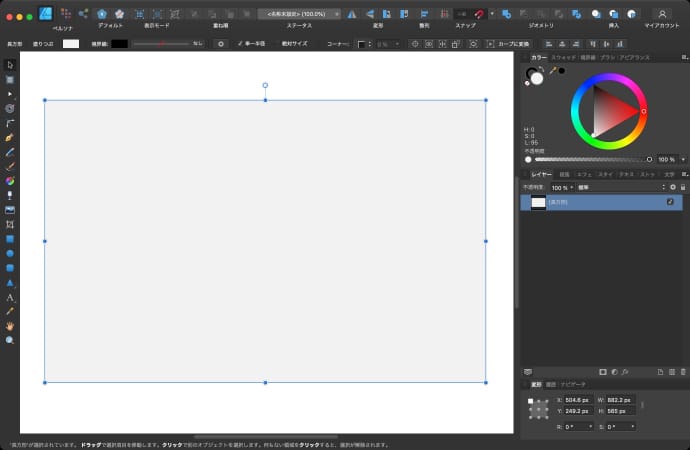Toggle the Snapping magnet button

479,14
